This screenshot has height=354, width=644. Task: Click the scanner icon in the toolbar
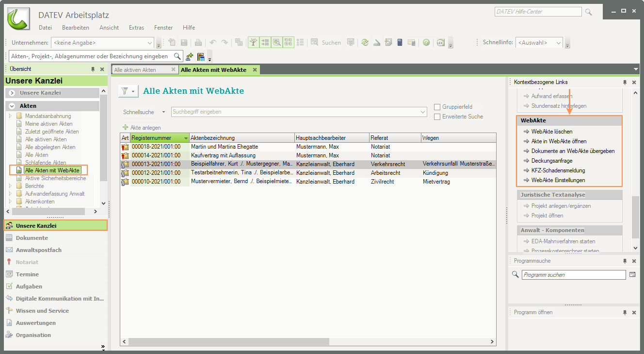(377, 43)
